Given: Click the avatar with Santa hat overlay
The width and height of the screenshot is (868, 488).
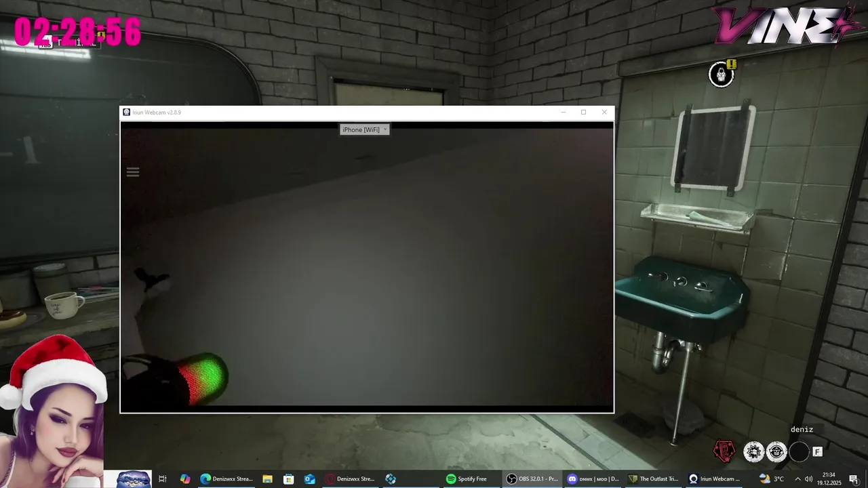Looking at the screenshot, I should pyautogui.click(x=53, y=411).
